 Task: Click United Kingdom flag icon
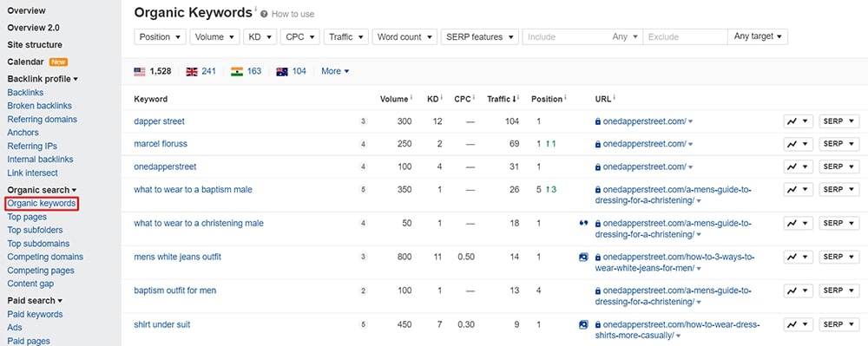tap(192, 71)
